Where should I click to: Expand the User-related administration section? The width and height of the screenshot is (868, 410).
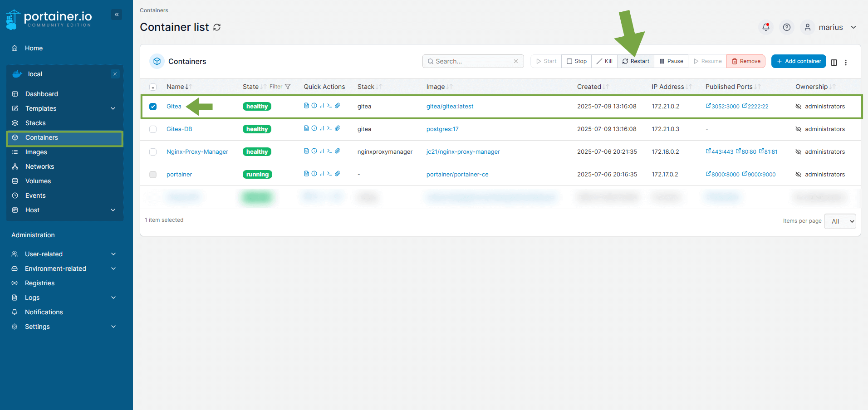pyautogui.click(x=64, y=254)
